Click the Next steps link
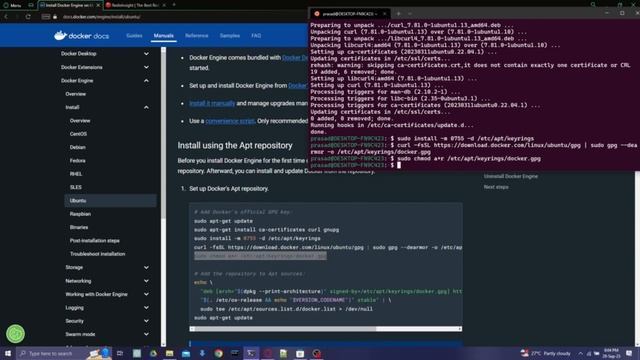Image resolution: width=640 pixels, height=360 pixels. pyautogui.click(x=496, y=187)
